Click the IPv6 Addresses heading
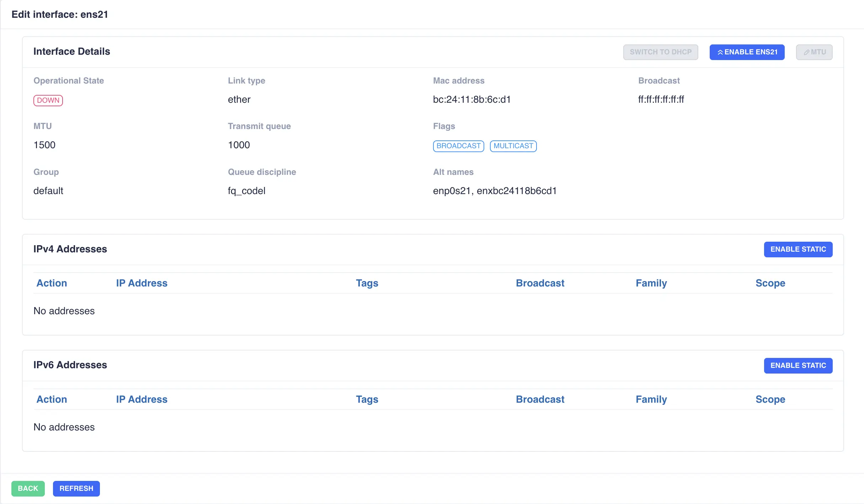This screenshot has width=864, height=504. (70, 365)
